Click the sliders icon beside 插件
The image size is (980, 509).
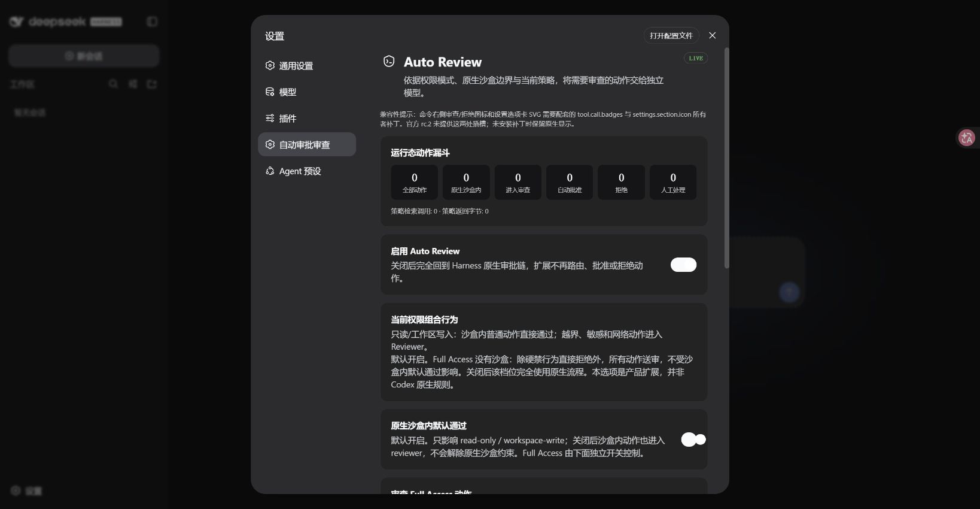pyautogui.click(x=270, y=118)
